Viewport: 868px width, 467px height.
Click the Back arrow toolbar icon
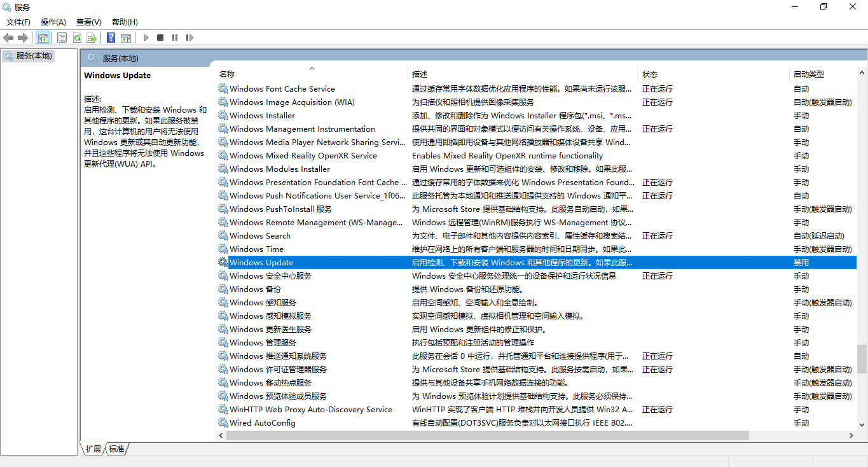coord(8,38)
